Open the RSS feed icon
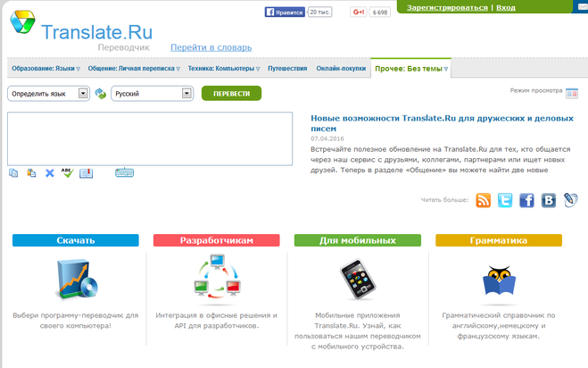This screenshot has height=368, width=588. 483,200
